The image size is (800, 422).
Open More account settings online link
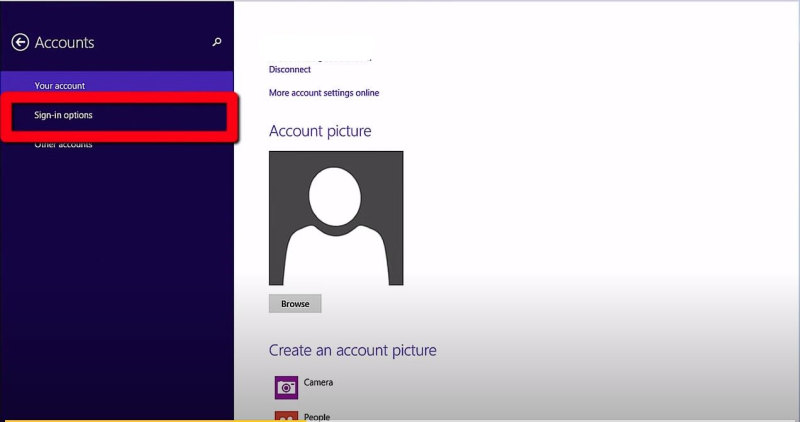click(x=324, y=93)
